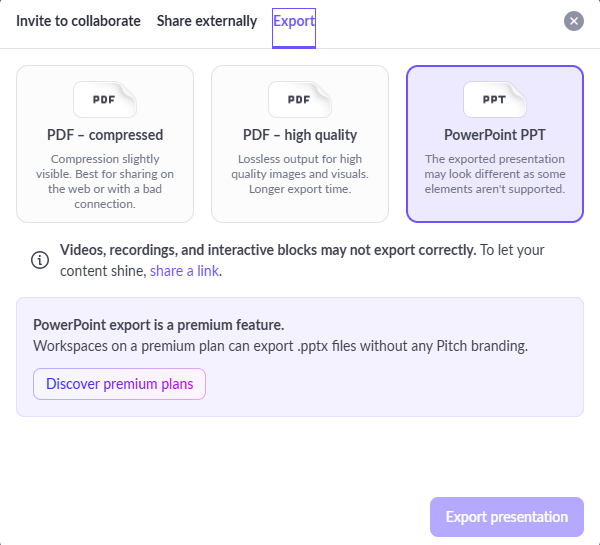Click the compressed PDF file icon
The image size is (600, 545).
coord(104,100)
